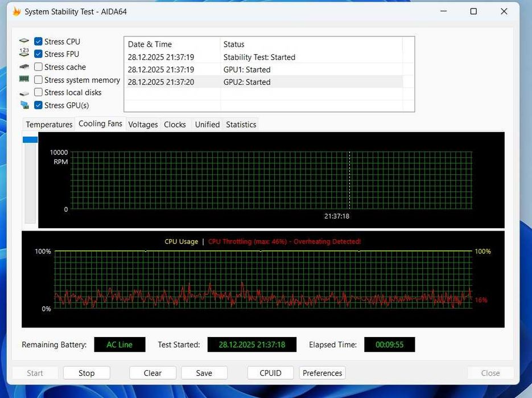Uncheck the Stress GPU(s) checkbox
Viewport: 532px width, 398px height.
point(38,105)
